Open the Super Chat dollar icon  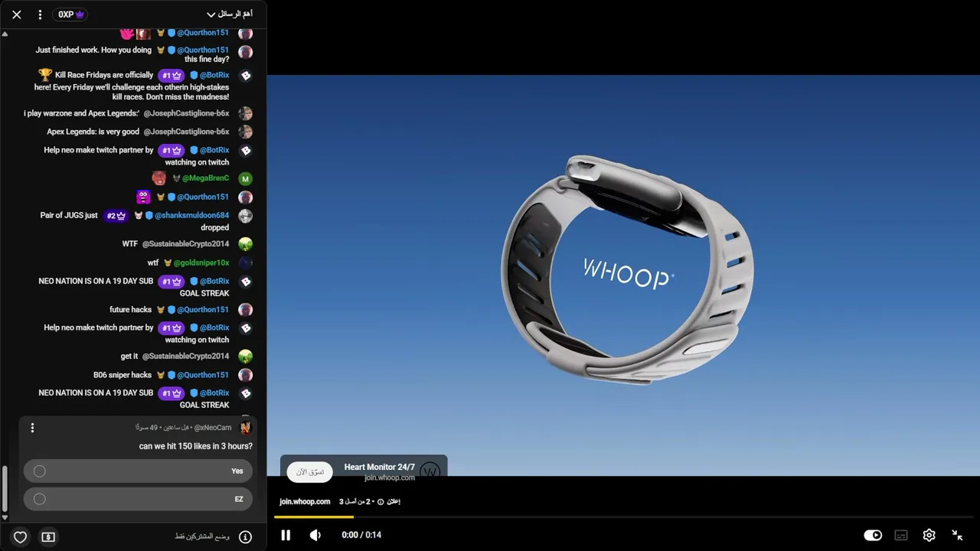pyautogui.click(x=48, y=537)
